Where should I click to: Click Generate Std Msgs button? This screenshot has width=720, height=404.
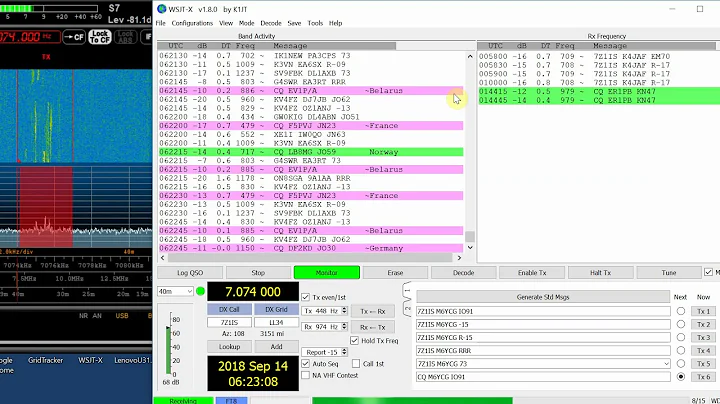(543, 297)
